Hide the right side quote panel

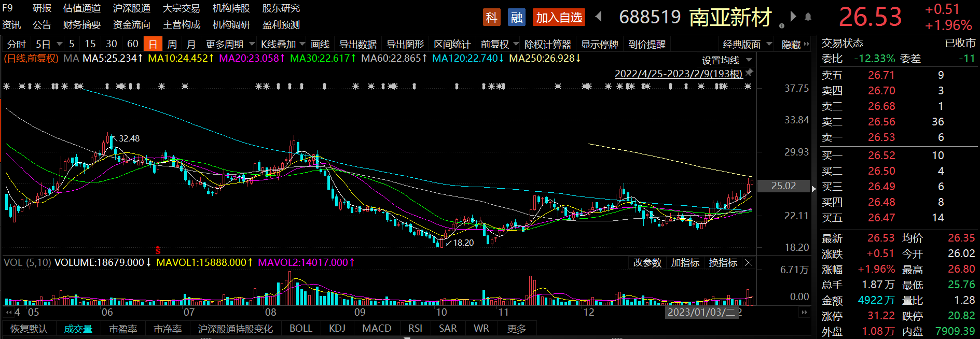794,45
